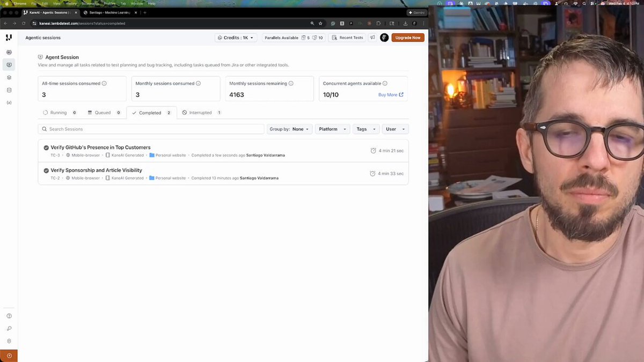Switch to the Interrupted tab
The image size is (644, 362).
(201, 113)
